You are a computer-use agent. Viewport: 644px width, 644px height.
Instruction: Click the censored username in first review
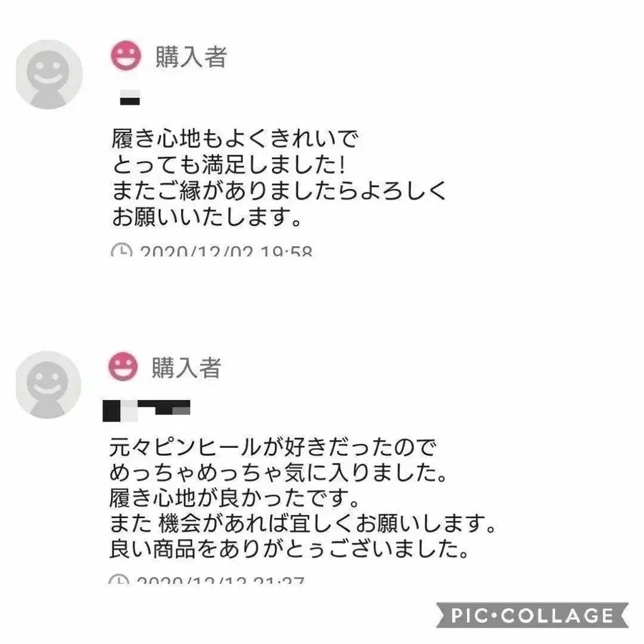130,97
